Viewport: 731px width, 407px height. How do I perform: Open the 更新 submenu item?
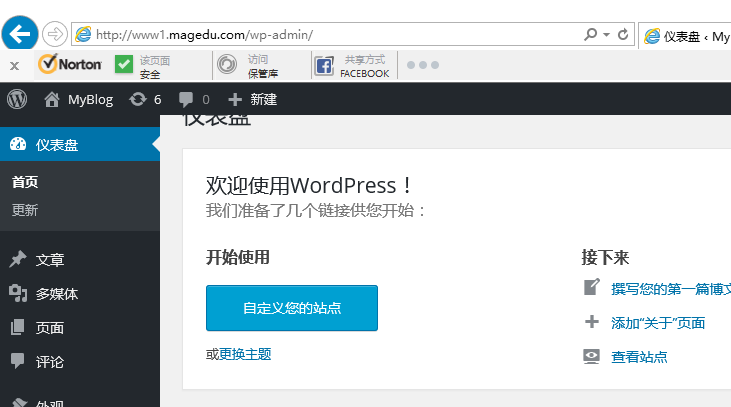(x=25, y=210)
